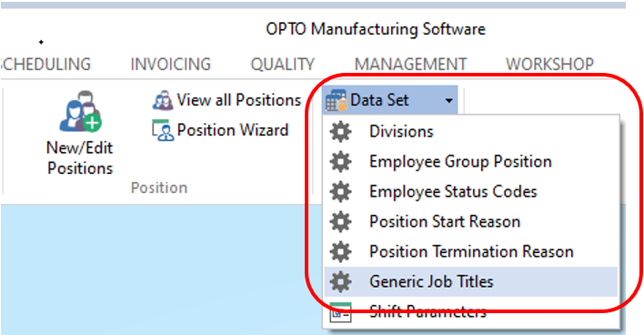Image resolution: width=644 pixels, height=335 pixels.
Task: Click the Shift Parameters icon
Action: pos(340,312)
